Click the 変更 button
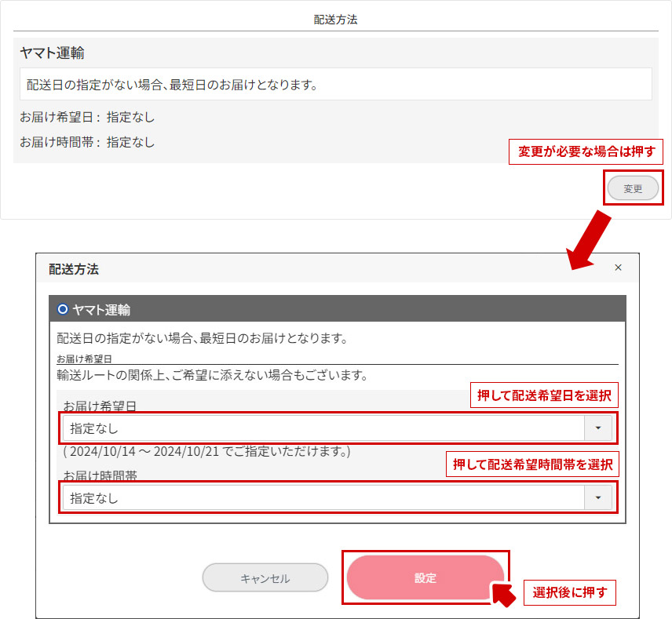This screenshot has width=672, height=619. pyautogui.click(x=633, y=188)
